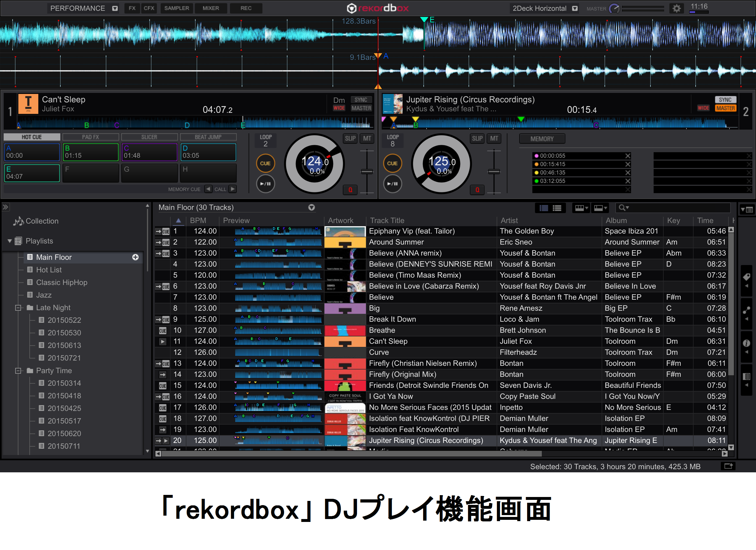Collapse the Playlists tree
The image size is (756, 550).
tap(9, 241)
